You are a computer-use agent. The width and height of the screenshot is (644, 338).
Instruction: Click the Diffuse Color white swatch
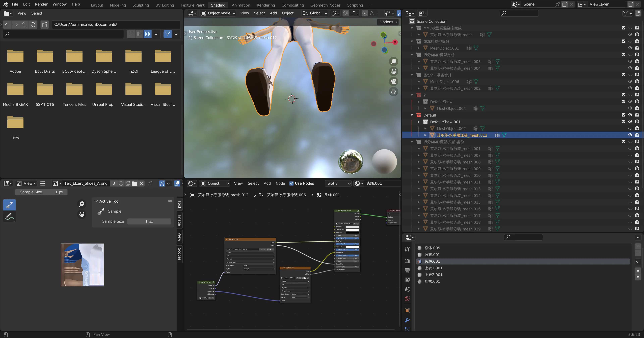coord(352,229)
